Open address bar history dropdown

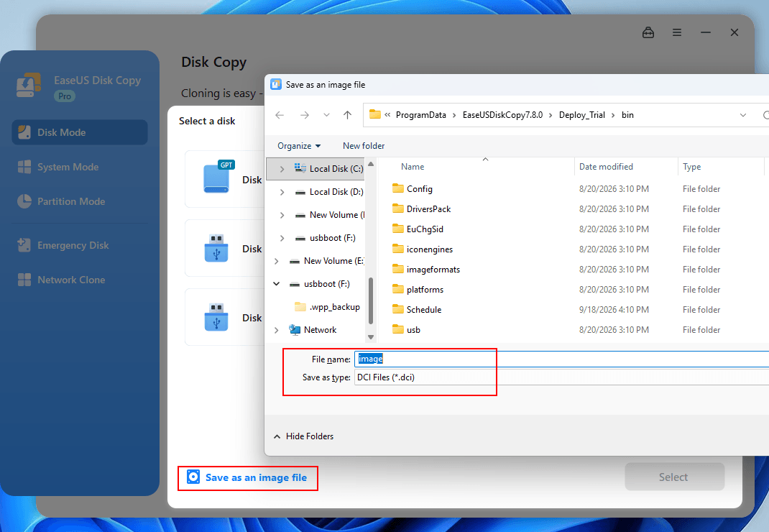(743, 115)
